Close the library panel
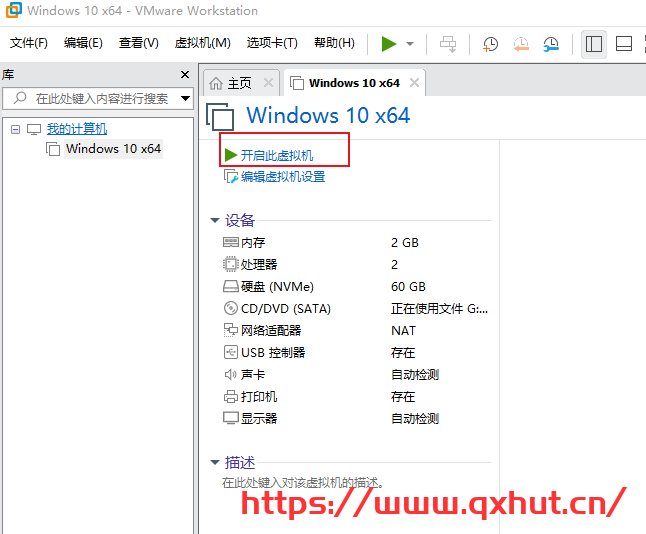Screen dimensions: 646x534 point(185,75)
